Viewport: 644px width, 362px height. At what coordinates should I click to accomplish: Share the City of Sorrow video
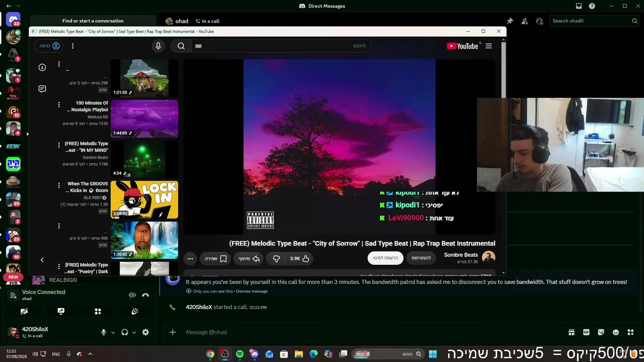pos(249,258)
